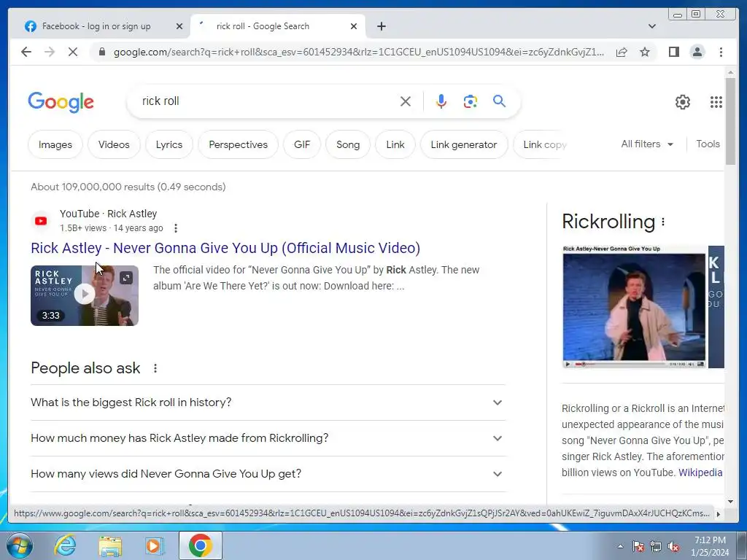Click the YouTube favicon of first result
This screenshot has width=747, height=560.
coord(41,221)
